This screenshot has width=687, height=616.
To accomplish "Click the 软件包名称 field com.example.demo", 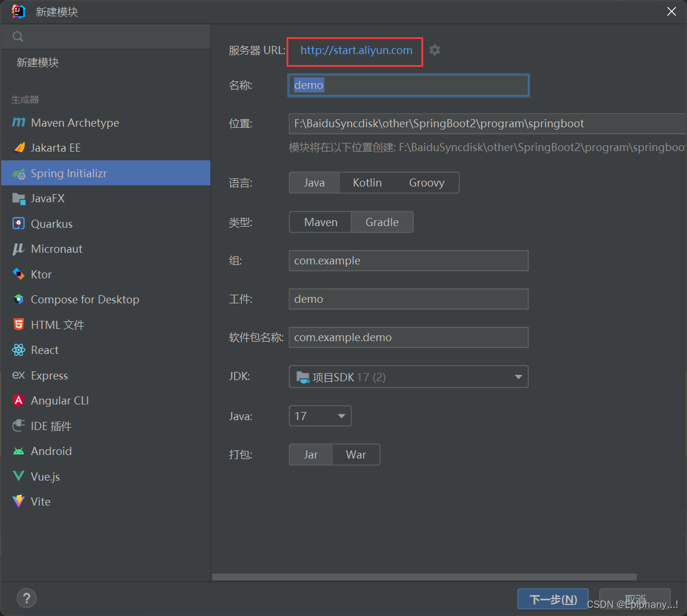I will [409, 338].
